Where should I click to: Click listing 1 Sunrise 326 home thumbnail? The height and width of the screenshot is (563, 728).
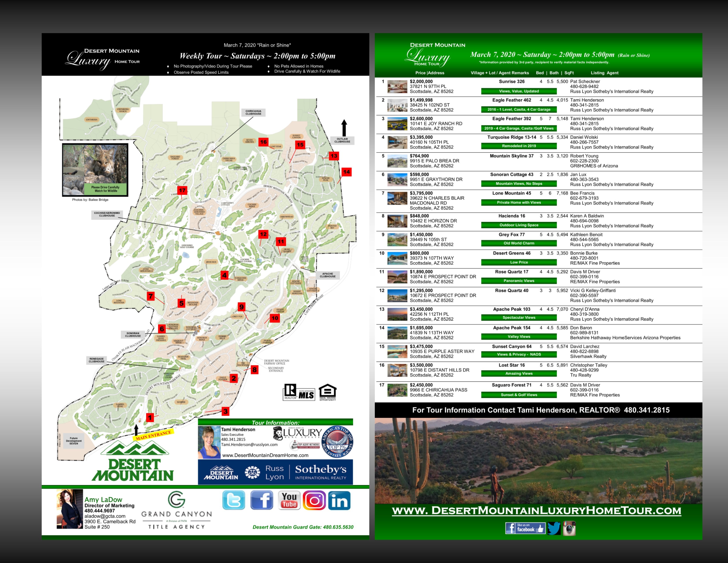(x=397, y=86)
